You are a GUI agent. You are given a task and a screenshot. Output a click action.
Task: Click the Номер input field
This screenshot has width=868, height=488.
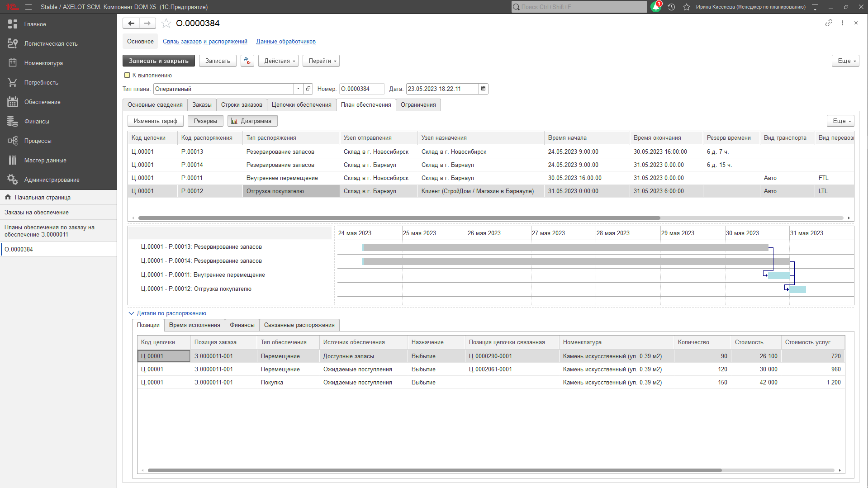362,89
